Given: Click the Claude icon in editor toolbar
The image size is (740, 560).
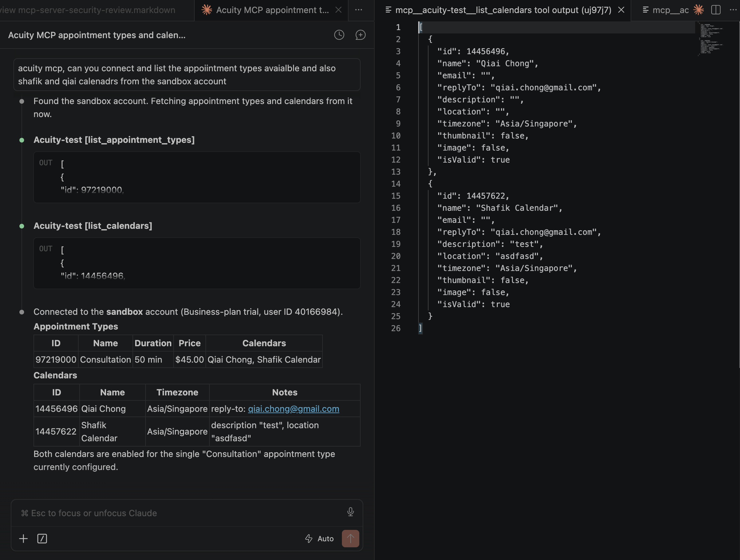Looking at the screenshot, I should click(x=698, y=10).
